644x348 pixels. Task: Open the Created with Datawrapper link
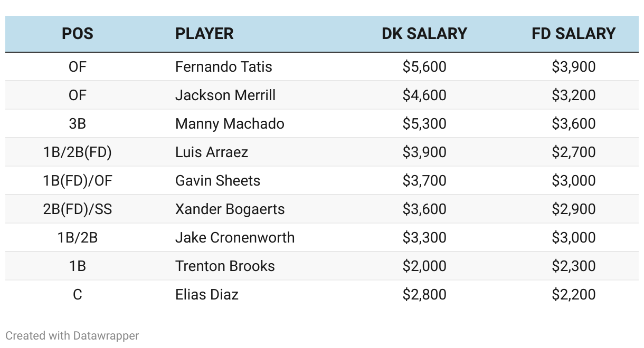coord(72,335)
